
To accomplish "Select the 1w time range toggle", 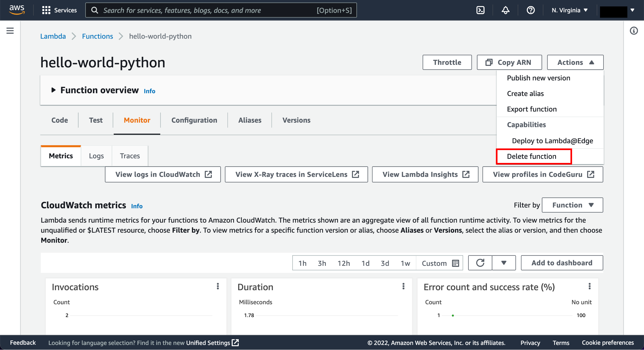I will (x=404, y=263).
